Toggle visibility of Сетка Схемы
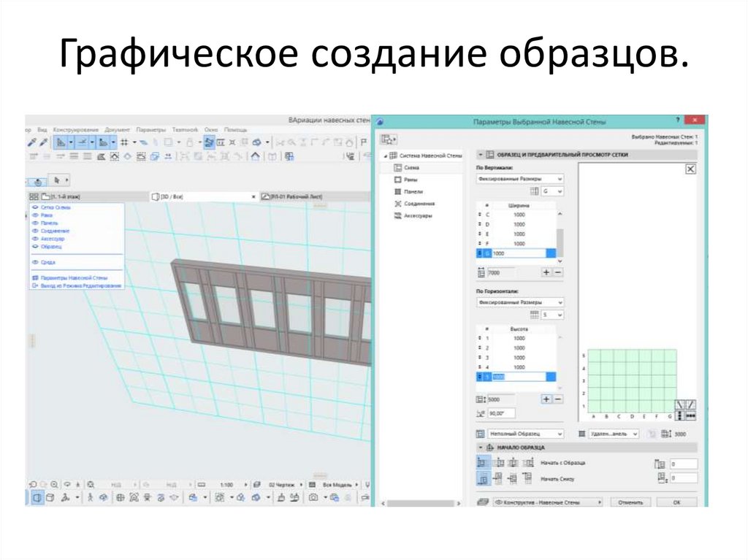This screenshot has width=748, height=560. (35, 207)
